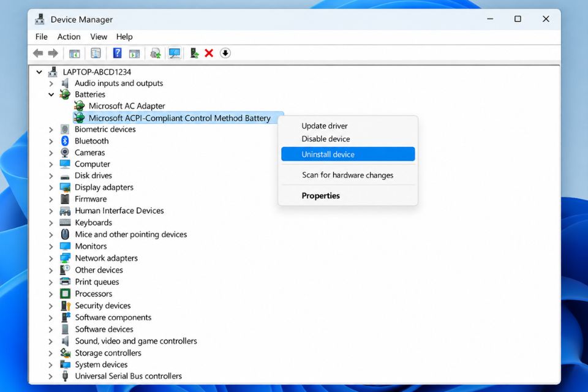Click the Properties sheet toolbar icon
Screen dimensions: 588x392
[x=96, y=53]
